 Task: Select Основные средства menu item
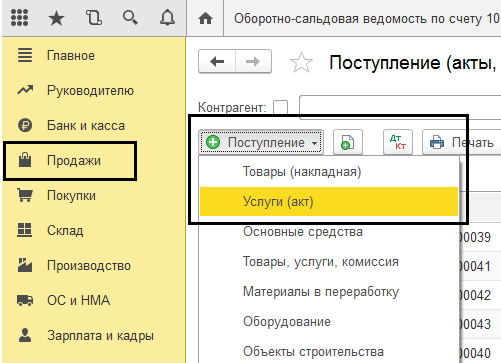tap(329, 232)
